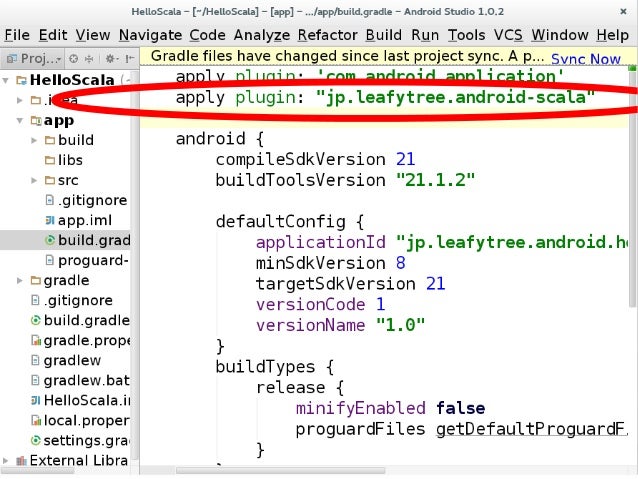
Task: Open the Help menu
Action: click(x=613, y=35)
